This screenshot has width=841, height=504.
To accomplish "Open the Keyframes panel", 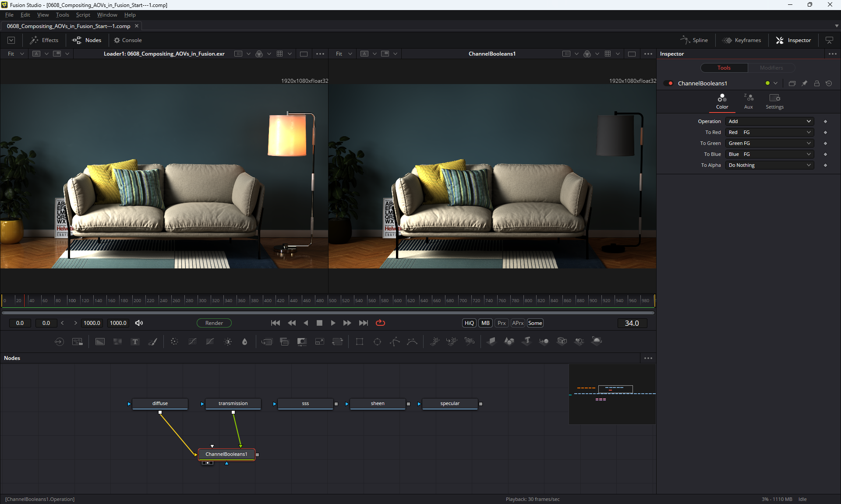I will click(742, 40).
